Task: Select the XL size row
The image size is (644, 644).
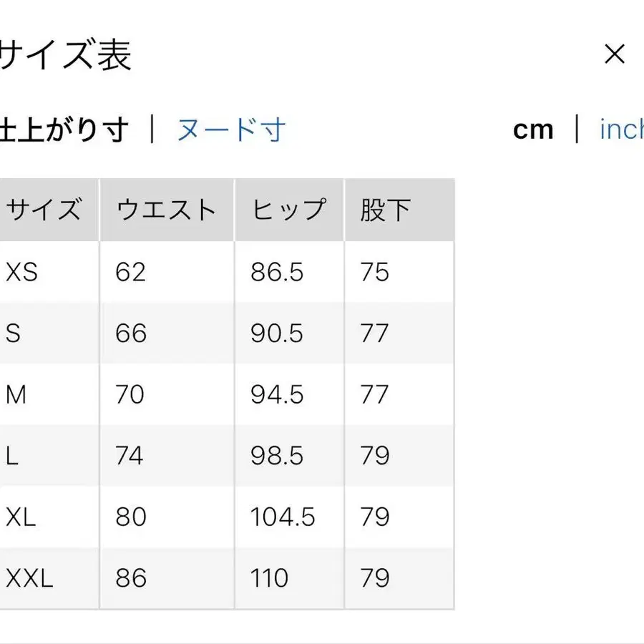Action: pyautogui.click(x=20, y=517)
